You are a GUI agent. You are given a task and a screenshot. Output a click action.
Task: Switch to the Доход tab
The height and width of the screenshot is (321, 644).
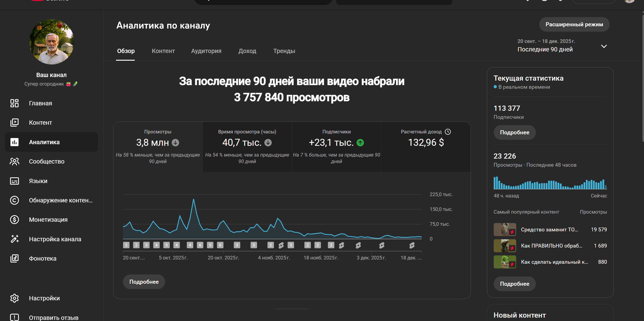pos(247,51)
